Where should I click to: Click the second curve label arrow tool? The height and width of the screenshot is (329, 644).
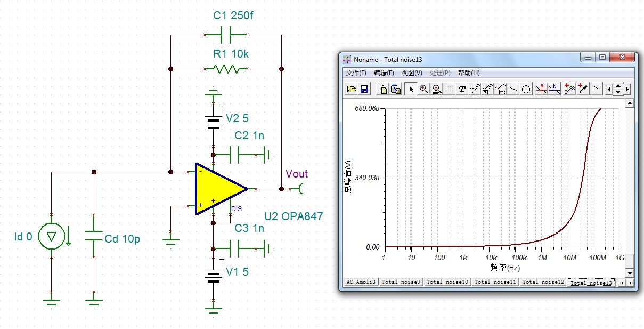[487, 90]
